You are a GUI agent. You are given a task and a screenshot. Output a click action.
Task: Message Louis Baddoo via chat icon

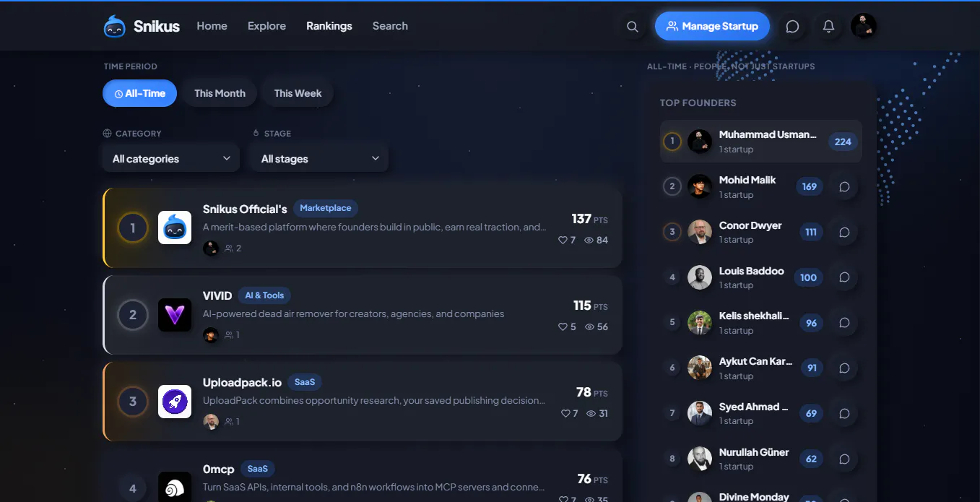[x=844, y=277]
